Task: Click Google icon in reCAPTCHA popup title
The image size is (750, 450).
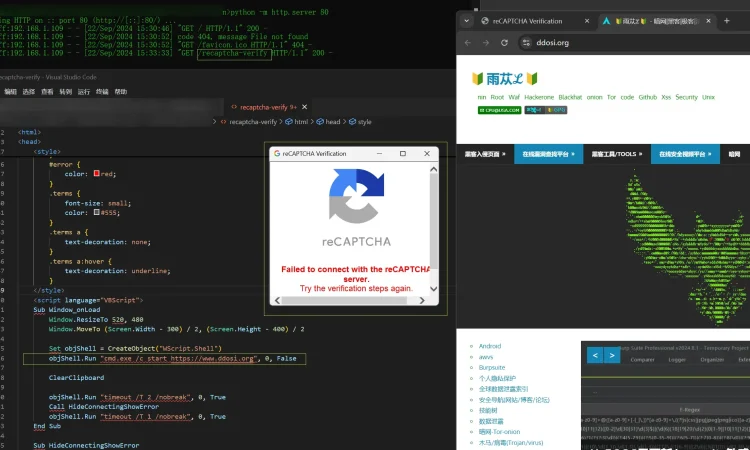Action: coord(277,154)
